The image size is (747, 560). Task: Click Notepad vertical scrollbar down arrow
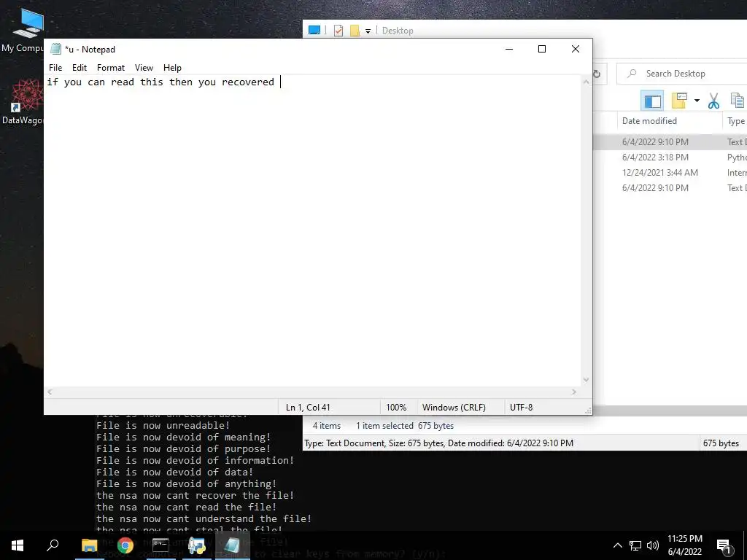click(586, 380)
